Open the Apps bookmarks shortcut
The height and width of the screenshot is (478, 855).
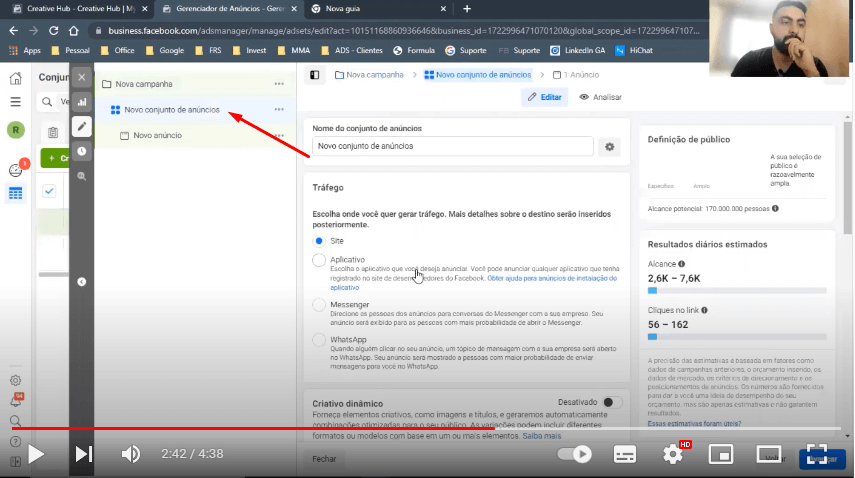[25, 50]
